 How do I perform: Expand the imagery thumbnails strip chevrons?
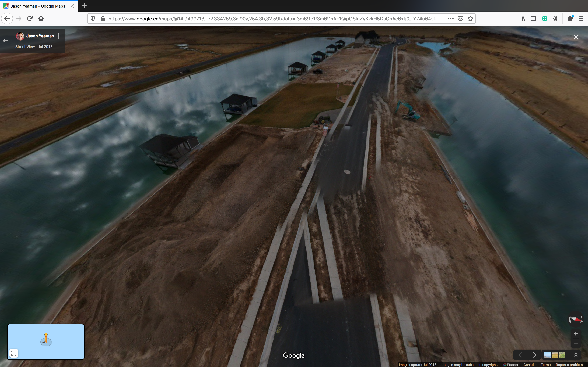576,355
